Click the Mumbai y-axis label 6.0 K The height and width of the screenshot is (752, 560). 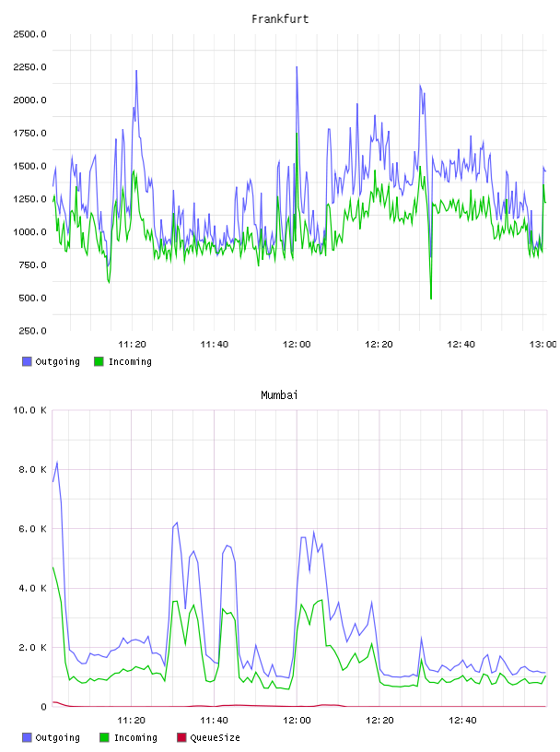tap(32, 529)
